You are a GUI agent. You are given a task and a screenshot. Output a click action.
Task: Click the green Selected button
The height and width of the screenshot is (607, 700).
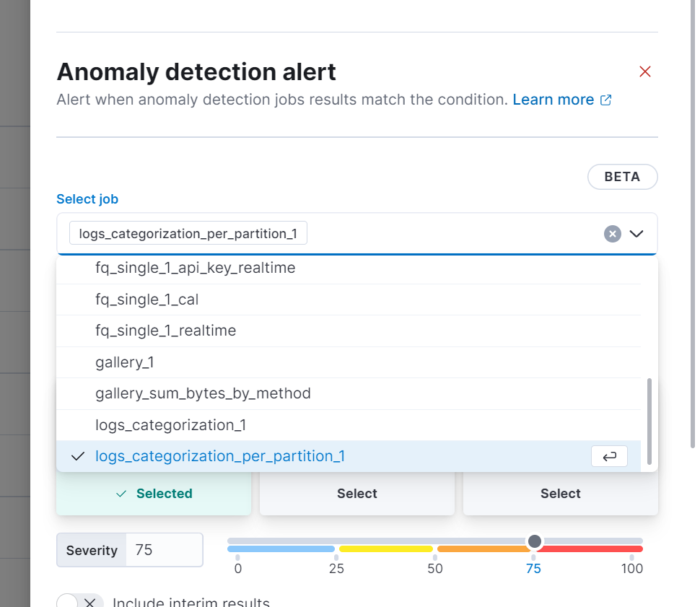(x=153, y=493)
